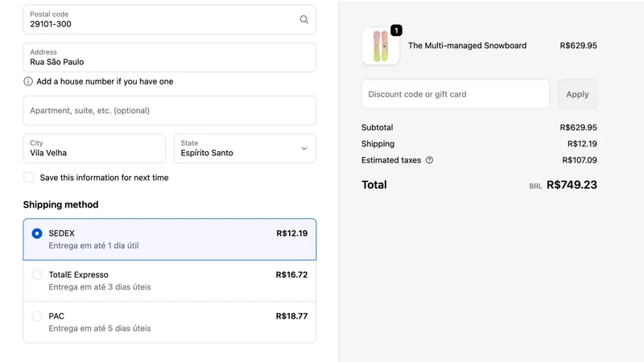The image size is (644, 362).
Task: Click 'Entrega em até 3 dias úteis' text
Action: pos(100,287)
